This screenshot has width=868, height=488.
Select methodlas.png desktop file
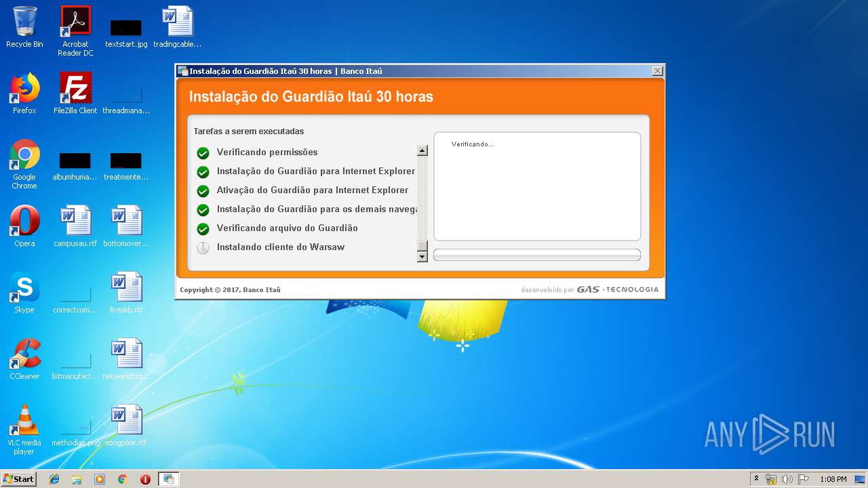pos(75,431)
